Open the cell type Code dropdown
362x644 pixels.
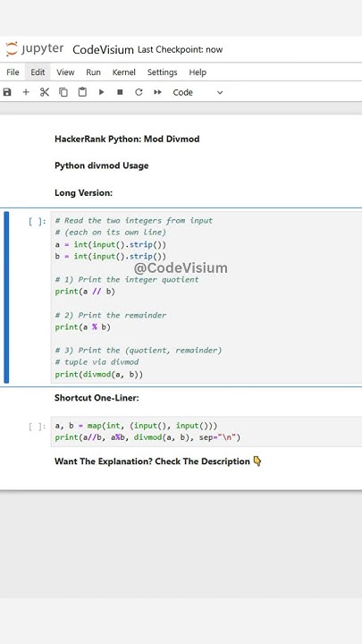pyautogui.click(x=198, y=92)
